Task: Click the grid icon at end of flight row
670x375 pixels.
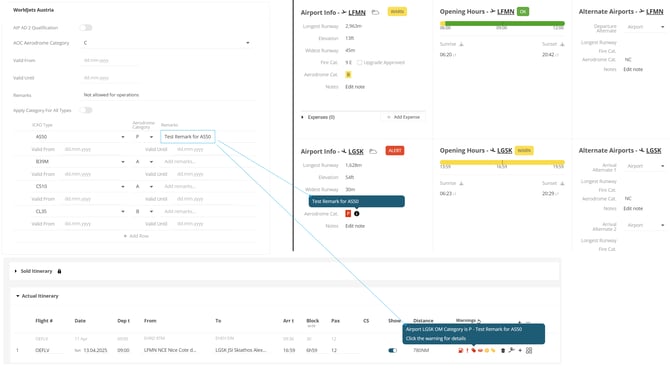Action: click(529, 350)
